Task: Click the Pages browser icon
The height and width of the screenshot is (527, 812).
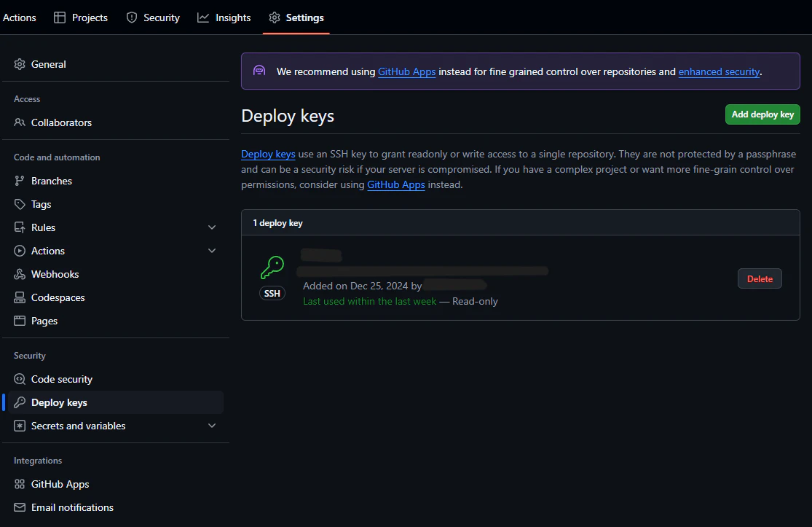Action: point(20,321)
